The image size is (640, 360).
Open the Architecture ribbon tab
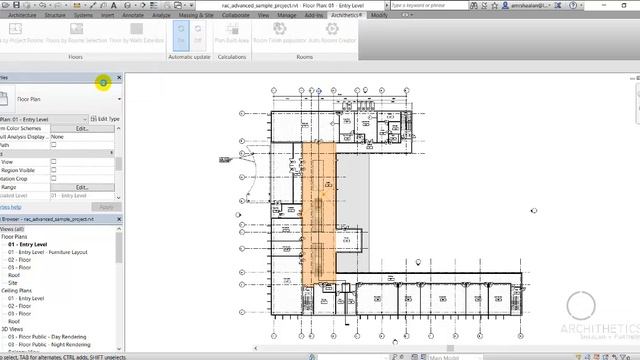tap(22, 15)
